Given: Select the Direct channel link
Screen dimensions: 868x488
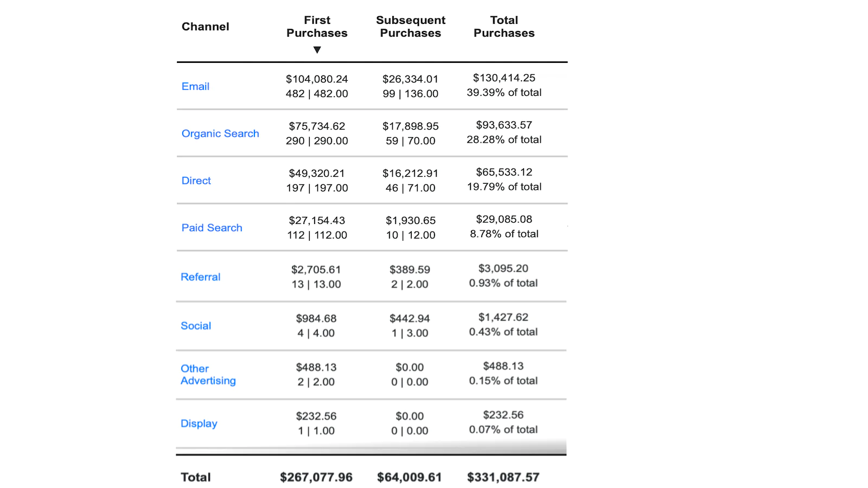Looking at the screenshot, I should [x=196, y=181].
